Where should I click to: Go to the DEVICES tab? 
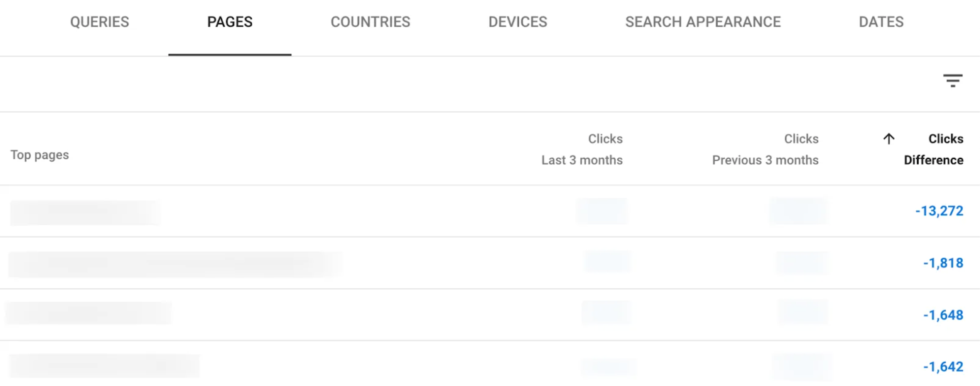click(x=518, y=22)
